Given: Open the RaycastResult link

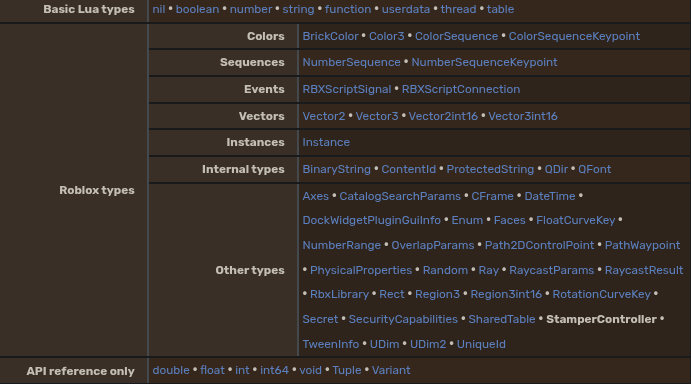Looking at the screenshot, I should [644, 270].
